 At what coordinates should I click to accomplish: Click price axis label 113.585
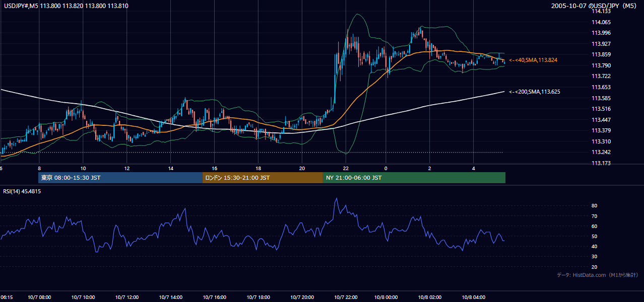click(601, 98)
